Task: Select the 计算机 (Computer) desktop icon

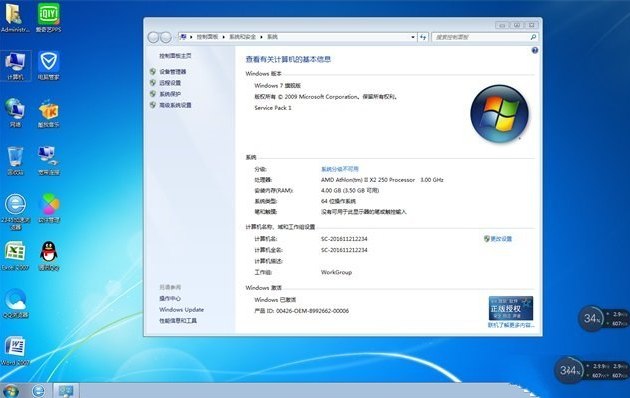Action: (x=15, y=65)
